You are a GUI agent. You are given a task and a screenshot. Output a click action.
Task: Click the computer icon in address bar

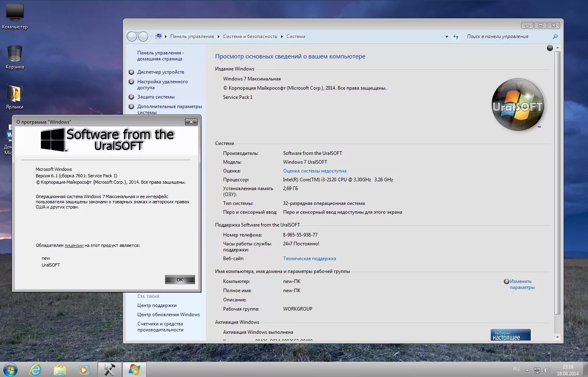click(159, 36)
